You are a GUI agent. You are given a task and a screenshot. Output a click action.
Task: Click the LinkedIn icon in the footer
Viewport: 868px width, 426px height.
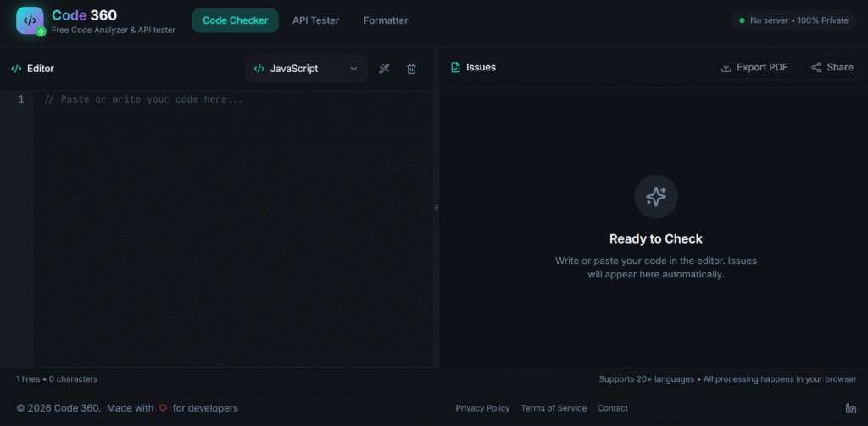[x=850, y=408]
